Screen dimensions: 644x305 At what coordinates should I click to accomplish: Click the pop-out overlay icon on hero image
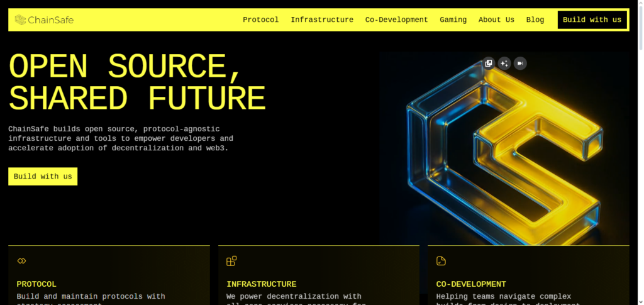click(489, 63)
